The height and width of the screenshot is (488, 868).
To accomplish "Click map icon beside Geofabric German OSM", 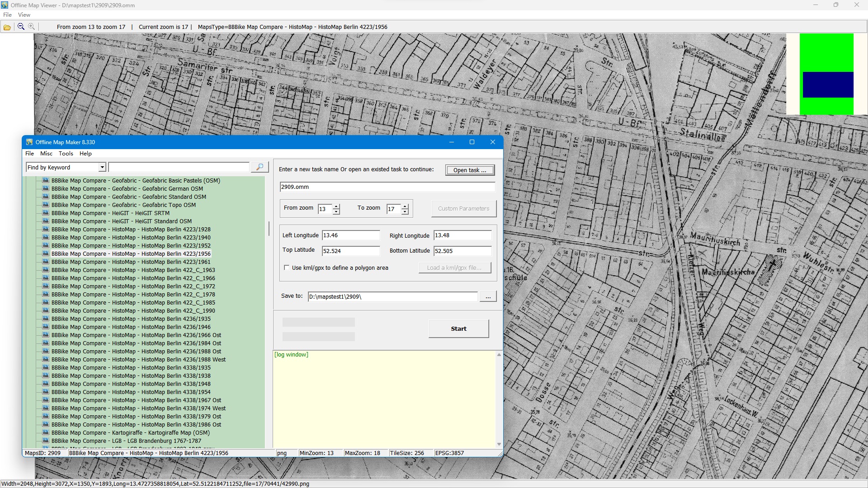I will coord(46,188).
